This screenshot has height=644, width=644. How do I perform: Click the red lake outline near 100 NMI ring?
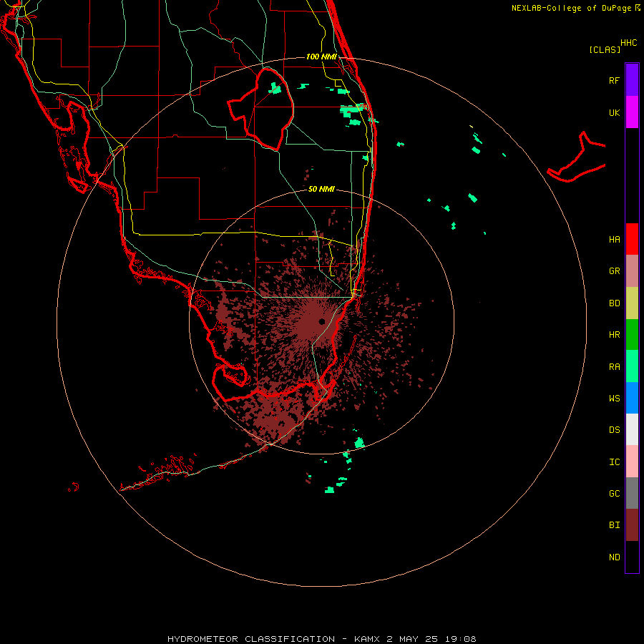(260, 109)
